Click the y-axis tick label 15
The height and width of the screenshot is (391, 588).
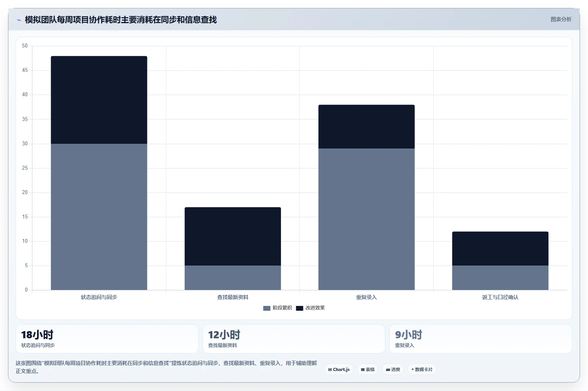tap(25, 217)
